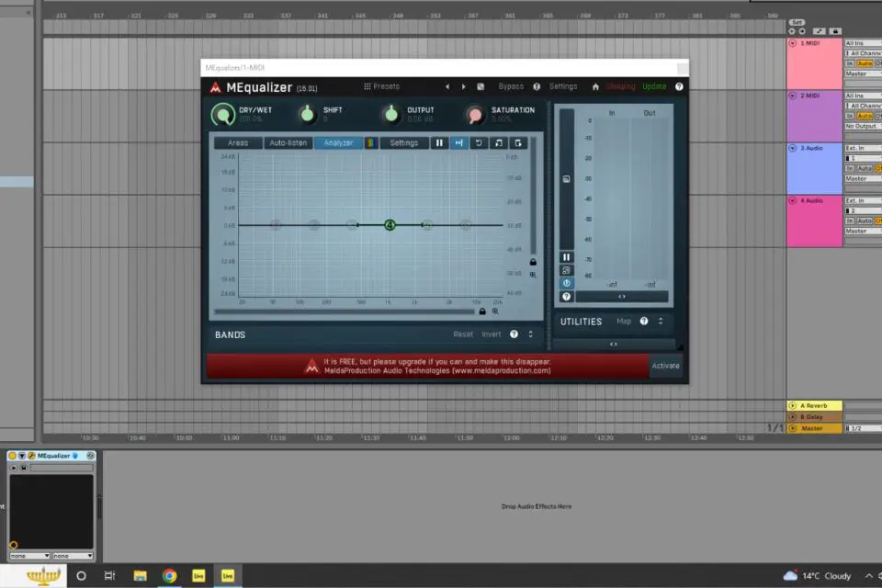This screenshot has height=588, width=882.
Task: Switch to the Areas tab in MEqualizer
Action: pos(241,142)
